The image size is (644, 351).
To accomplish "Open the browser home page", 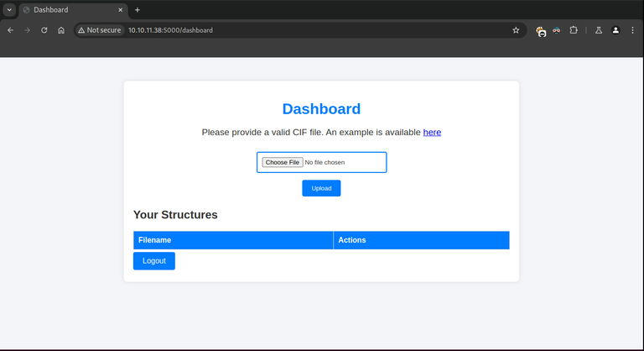I will pyautogui.click(x=61, y=30).
